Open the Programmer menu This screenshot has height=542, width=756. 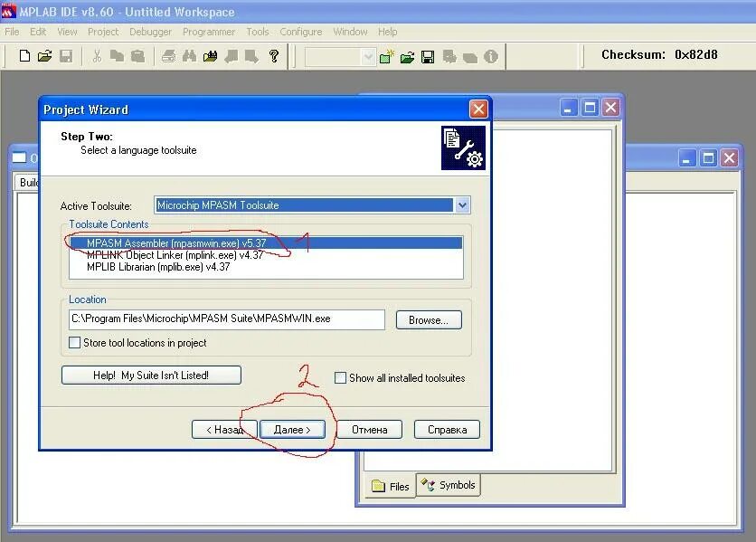tap(209, 32)
